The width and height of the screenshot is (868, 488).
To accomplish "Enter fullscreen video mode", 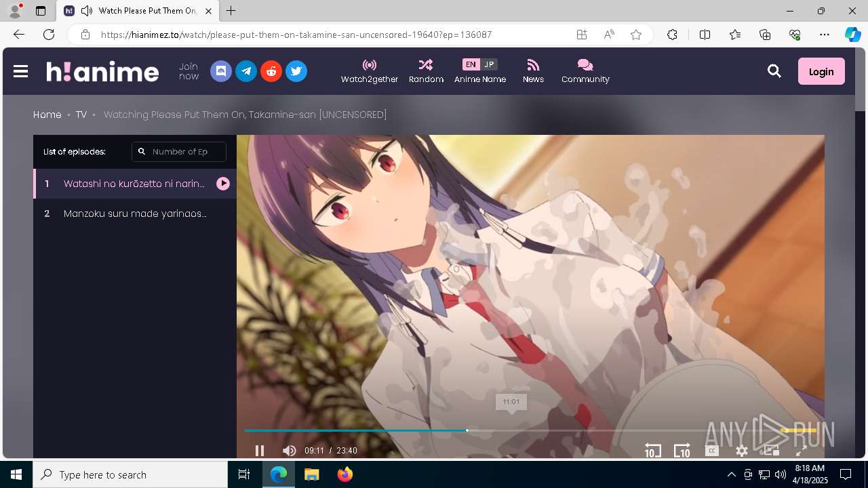I will tap(801, 450).
